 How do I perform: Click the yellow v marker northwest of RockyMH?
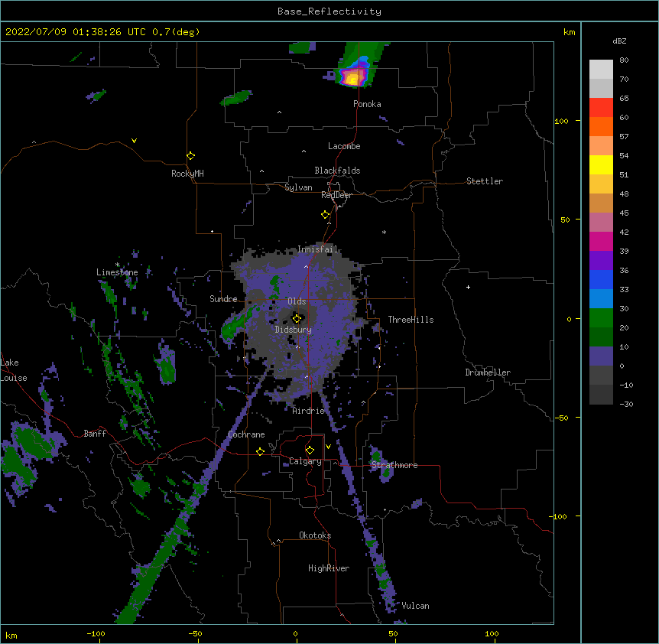point(134,141)
